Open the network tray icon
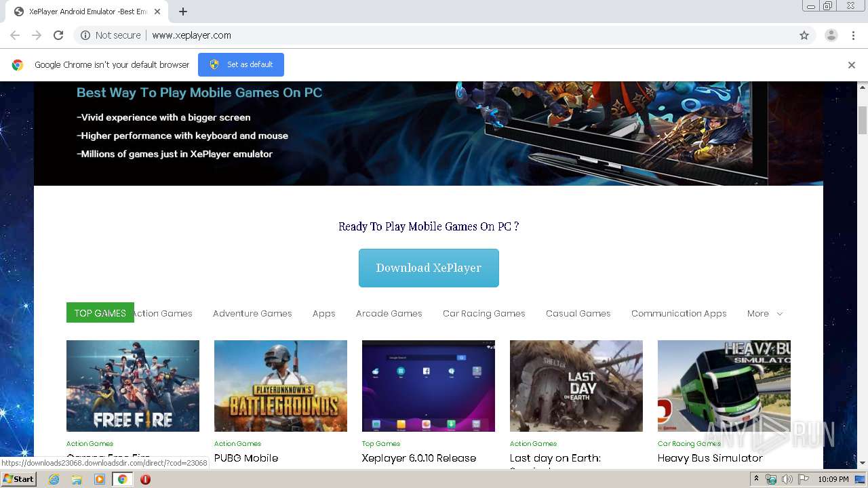The height and width of the screenshot is (488, 868). (771, 479)
